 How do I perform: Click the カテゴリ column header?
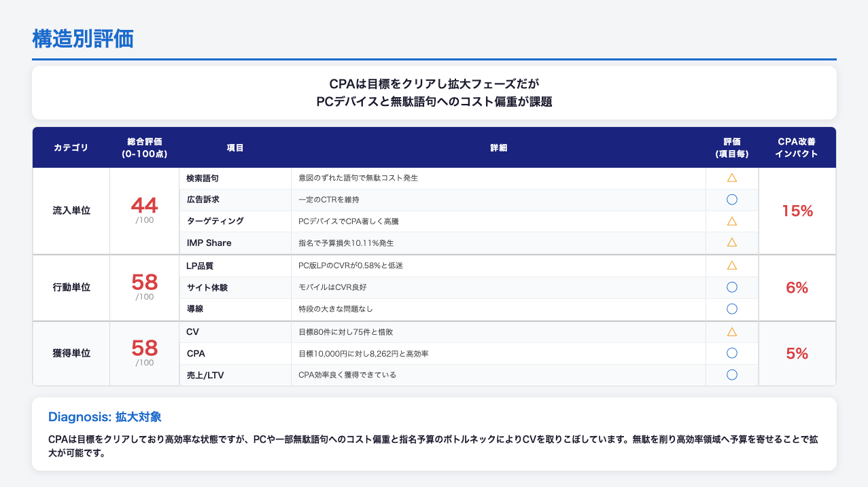click(x=71, y=147)
